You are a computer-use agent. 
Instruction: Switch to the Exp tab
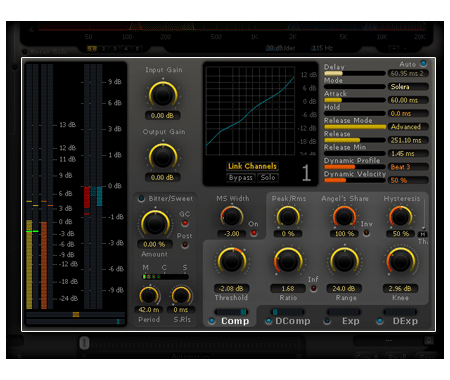pyautogui.click(x=351, y=321)
